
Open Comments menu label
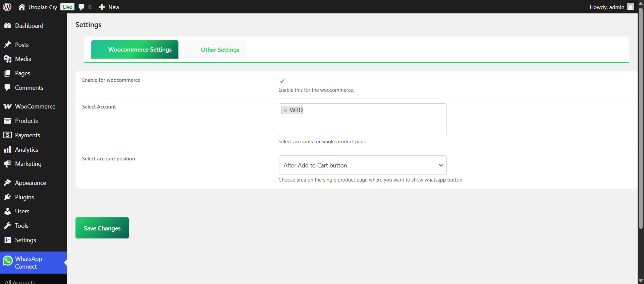pos(29,87)
